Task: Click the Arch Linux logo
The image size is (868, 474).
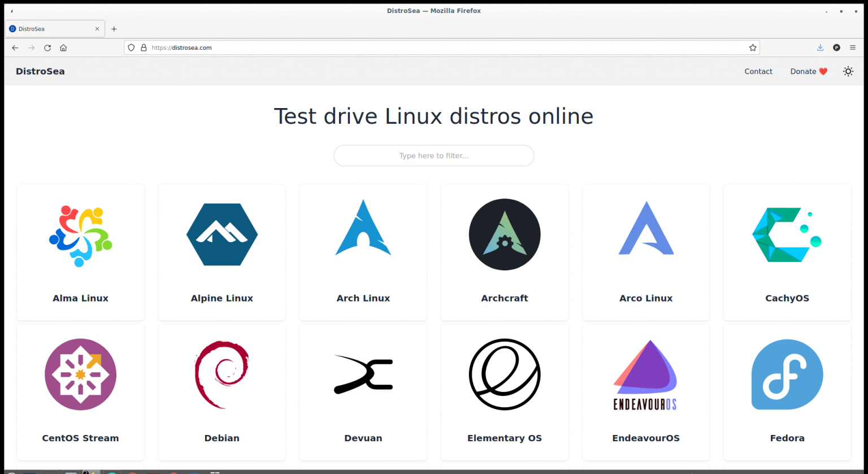Action: click(363, 227)
